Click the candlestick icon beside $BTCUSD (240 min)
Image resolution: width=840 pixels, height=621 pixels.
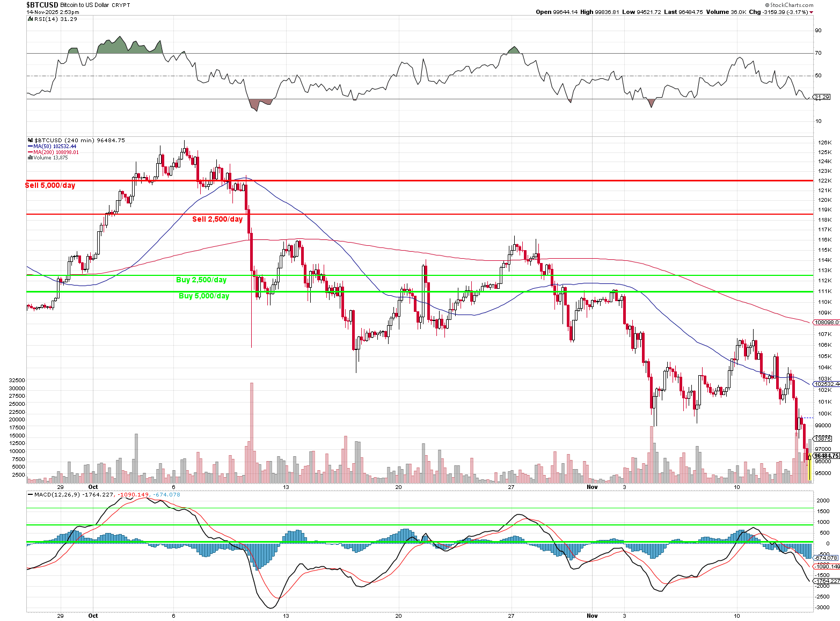[30, 140]
